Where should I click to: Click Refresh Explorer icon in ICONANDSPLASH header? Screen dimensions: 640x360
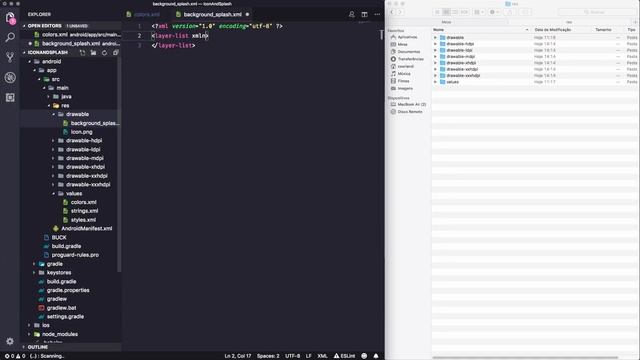click(104, 53)
